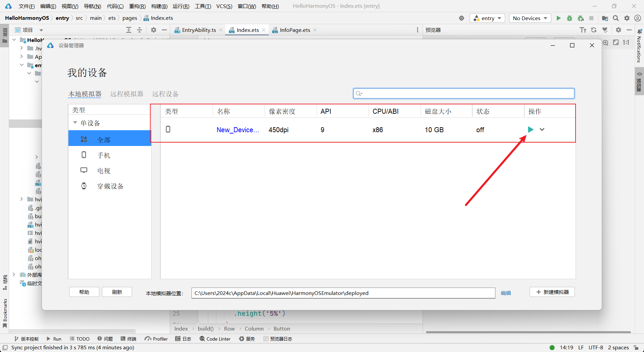Switch to the 远程设备 tab
The image size is (644, 352).
click(165, 94)
